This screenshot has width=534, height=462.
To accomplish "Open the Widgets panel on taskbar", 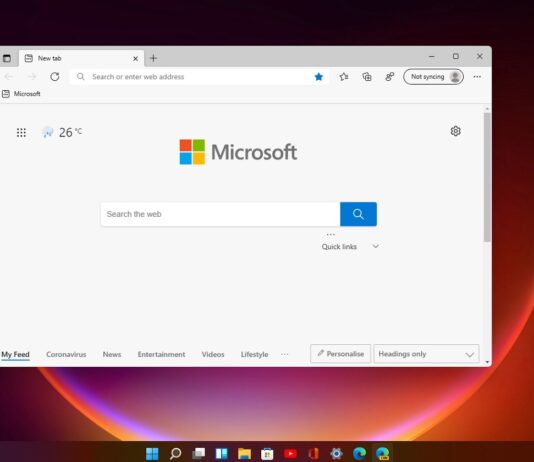I will [221, 453].
